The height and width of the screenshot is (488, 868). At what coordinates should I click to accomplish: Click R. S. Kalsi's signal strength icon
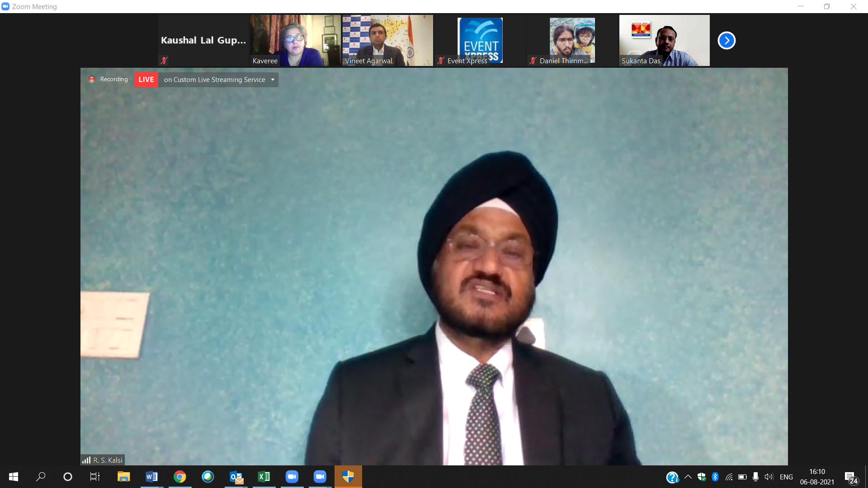click(86, 460)
